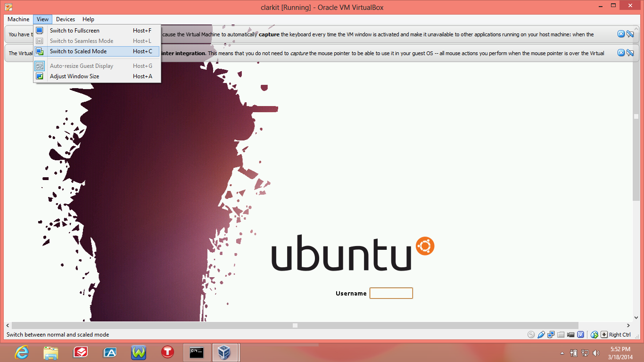Image resolution: width=644 pixels, height=362 pixels.
Task: Suppress future keyboard capture messages icon
Action: (630, 34)
